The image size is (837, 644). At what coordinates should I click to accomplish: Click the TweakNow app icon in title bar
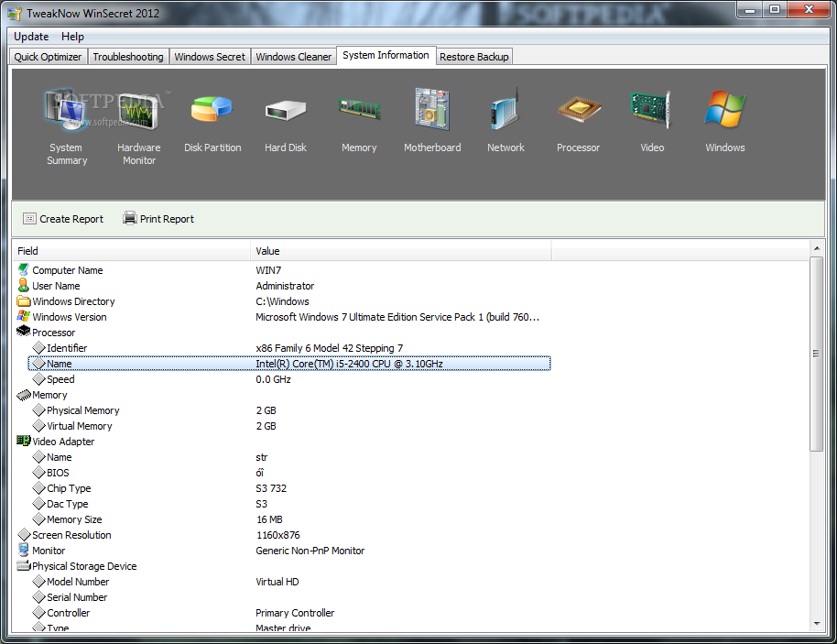pyautogui.click(x=15, y=14)
